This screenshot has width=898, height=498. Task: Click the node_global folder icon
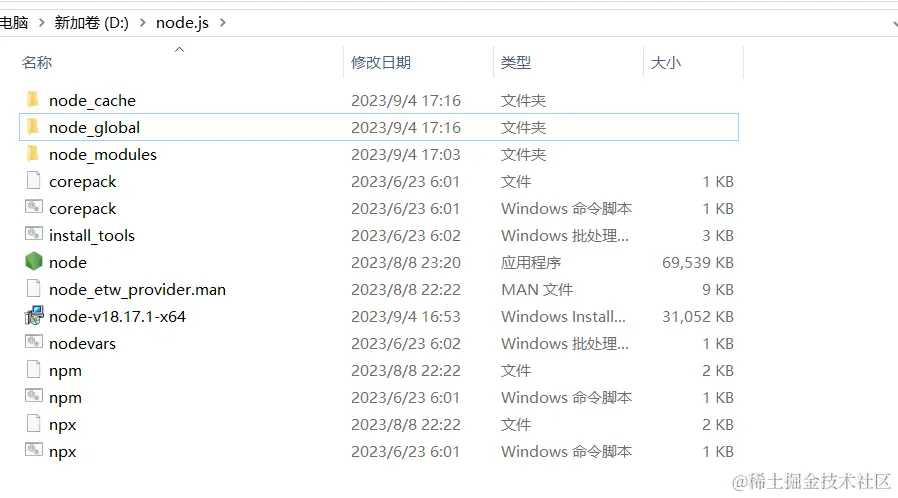click(x=33, y=127)
